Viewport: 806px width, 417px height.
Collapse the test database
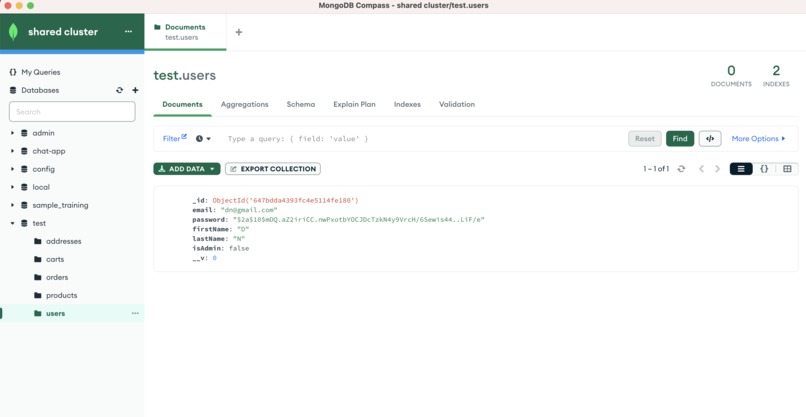click(13, 223)
